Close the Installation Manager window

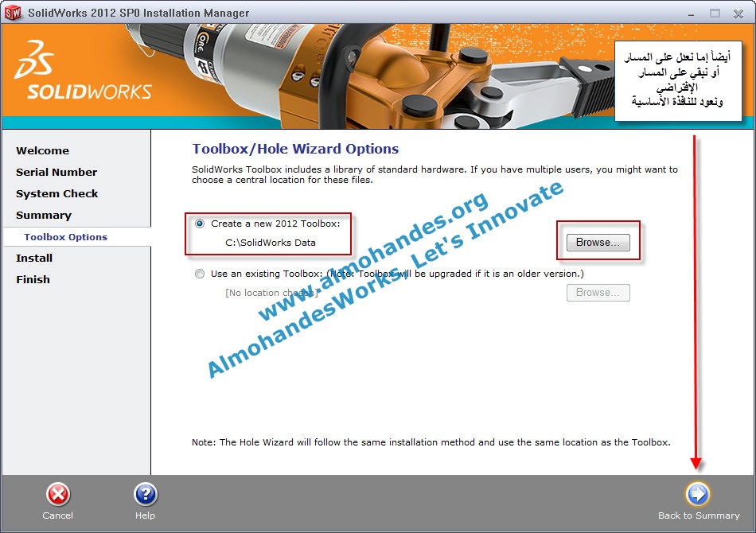738,14
